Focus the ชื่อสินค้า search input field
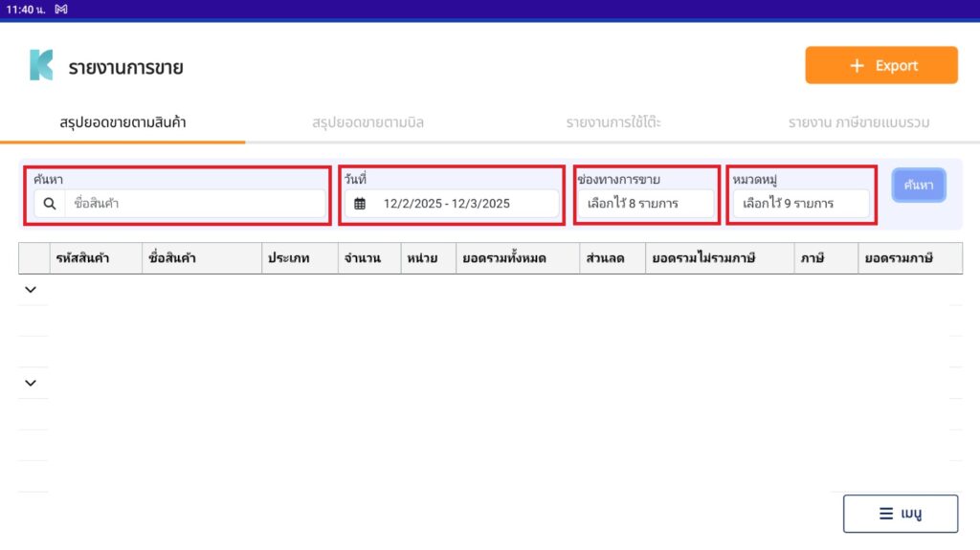 pyautogui.click(x=196, y=204)
